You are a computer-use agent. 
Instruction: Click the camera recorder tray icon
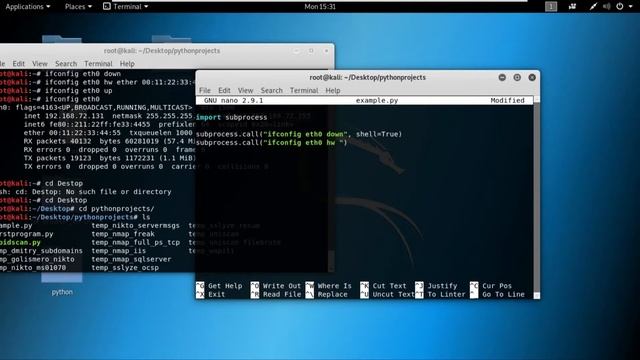[572, 7]
